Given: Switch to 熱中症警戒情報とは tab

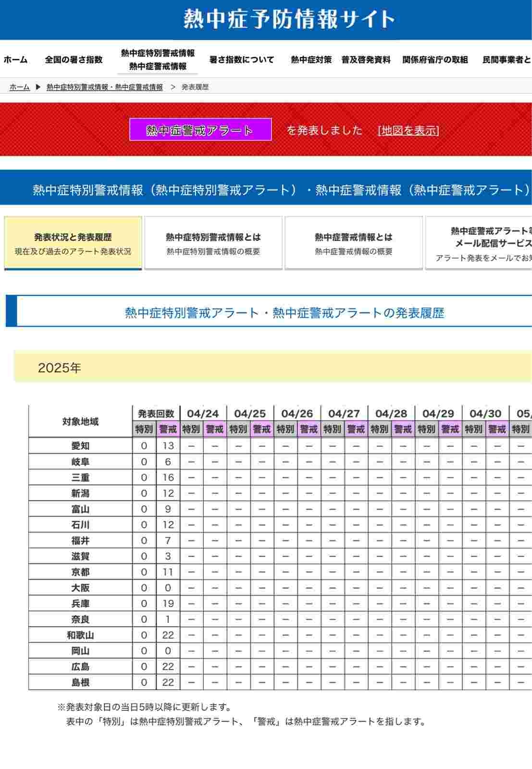Looking at the screenshot, I should tap(354, 243).
